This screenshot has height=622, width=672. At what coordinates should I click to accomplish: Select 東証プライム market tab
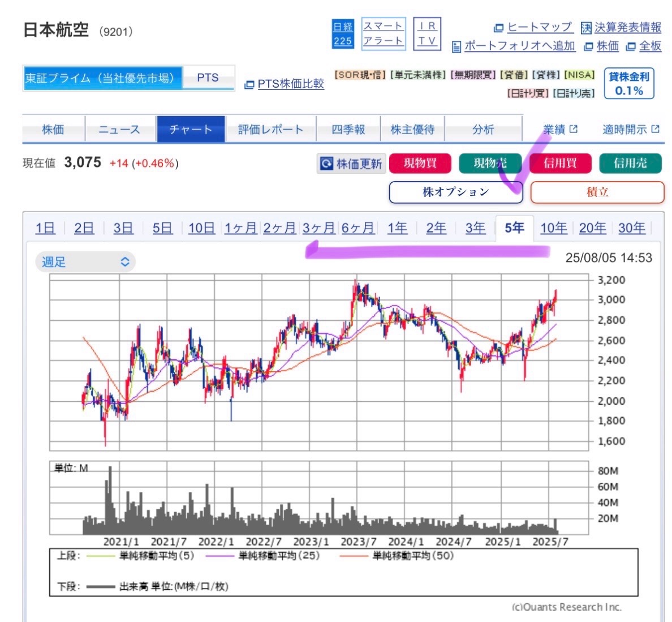click(x=102, y=78)
